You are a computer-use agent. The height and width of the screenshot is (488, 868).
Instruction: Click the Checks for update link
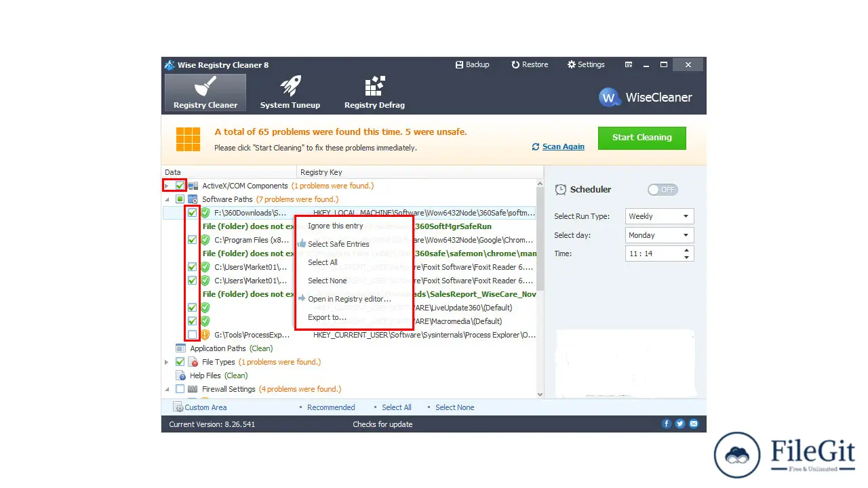pyautogui.click(x=382, y=424)
